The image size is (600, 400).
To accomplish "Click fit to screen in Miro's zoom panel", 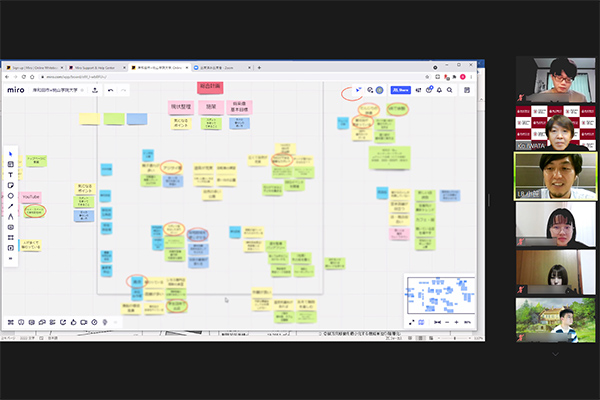I will click(x=437, y=322).
